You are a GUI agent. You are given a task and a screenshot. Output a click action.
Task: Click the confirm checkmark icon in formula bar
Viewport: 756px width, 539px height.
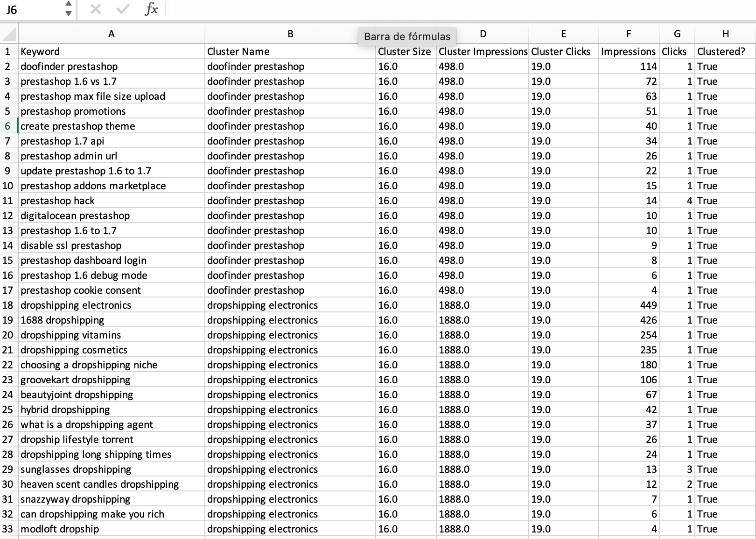123,9
